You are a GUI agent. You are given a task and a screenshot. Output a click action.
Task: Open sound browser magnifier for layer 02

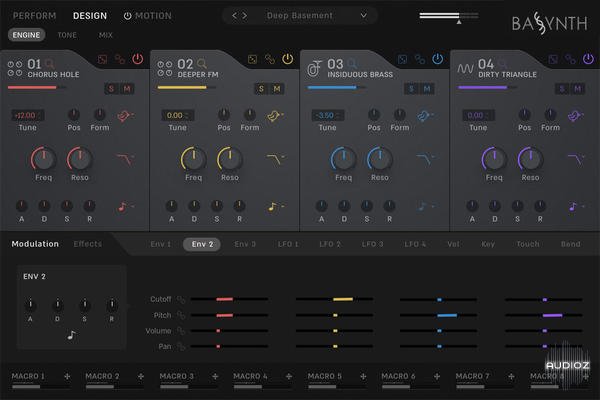click(202, 63)
